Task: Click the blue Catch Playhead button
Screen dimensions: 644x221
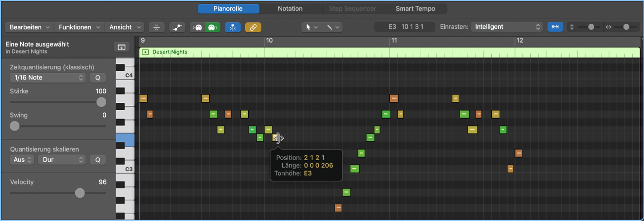Action: 232,27
